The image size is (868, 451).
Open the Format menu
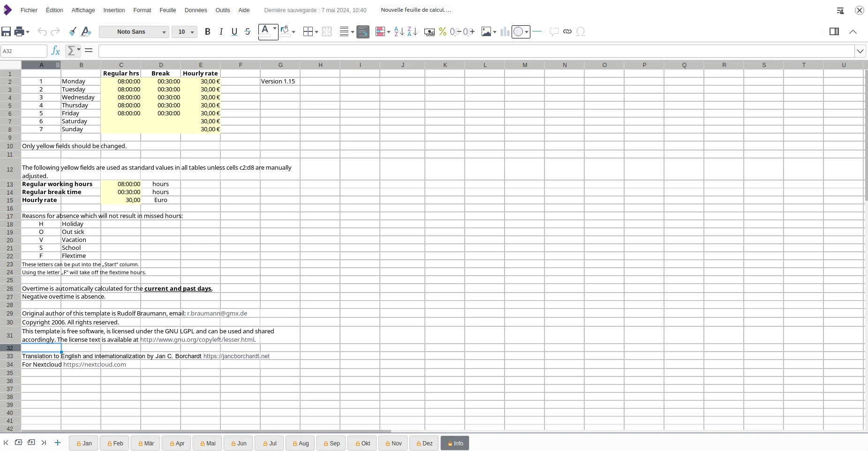pos(142,10)
